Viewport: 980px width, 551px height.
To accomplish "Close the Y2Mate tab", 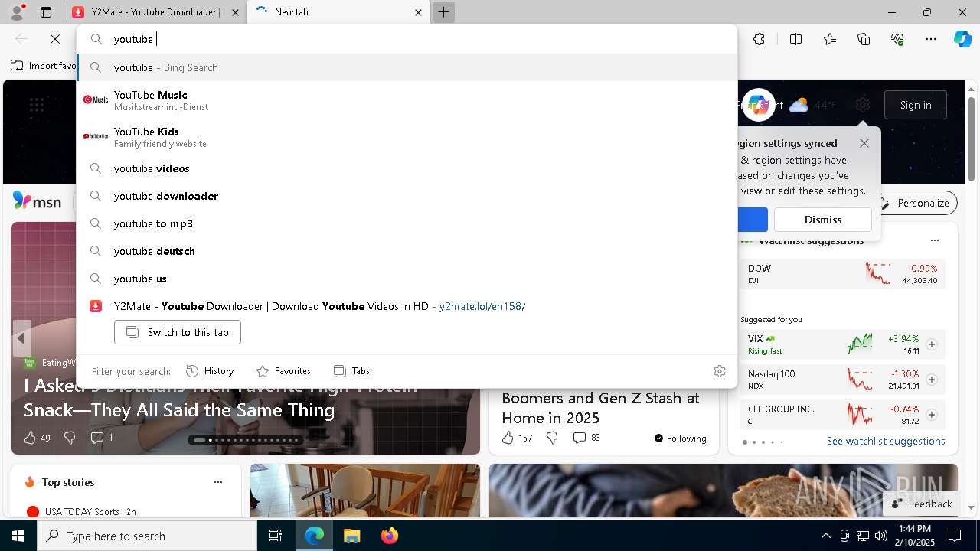I will click(235, 12).
